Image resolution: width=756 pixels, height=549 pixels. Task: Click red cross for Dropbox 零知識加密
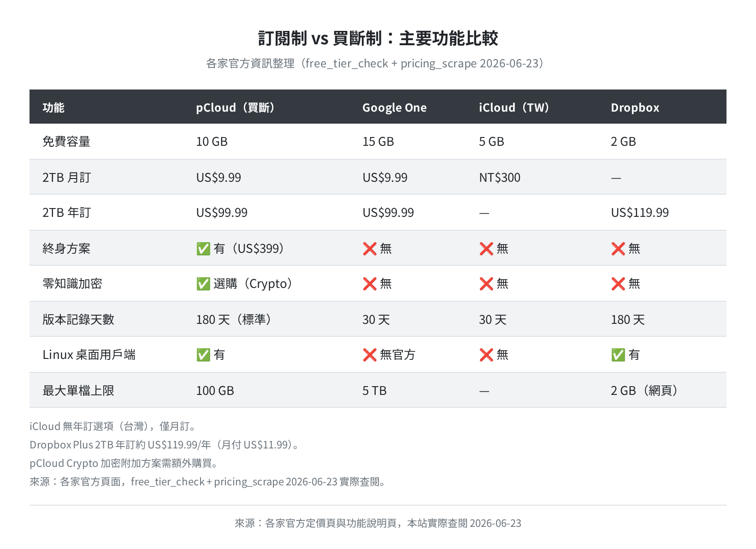click(618, 284)
